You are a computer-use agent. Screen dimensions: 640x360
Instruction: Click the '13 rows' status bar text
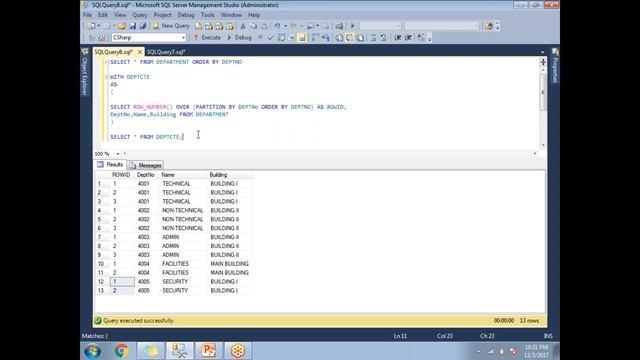point(529,321)
